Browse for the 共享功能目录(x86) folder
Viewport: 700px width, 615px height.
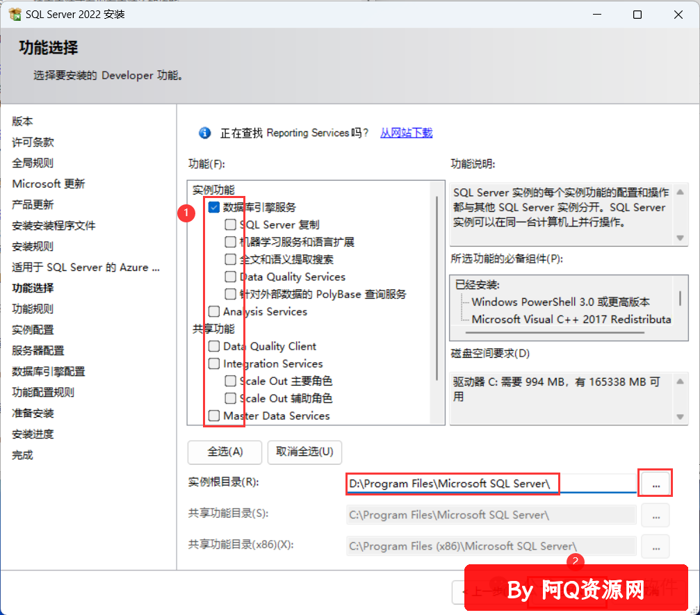coord(656,547)
